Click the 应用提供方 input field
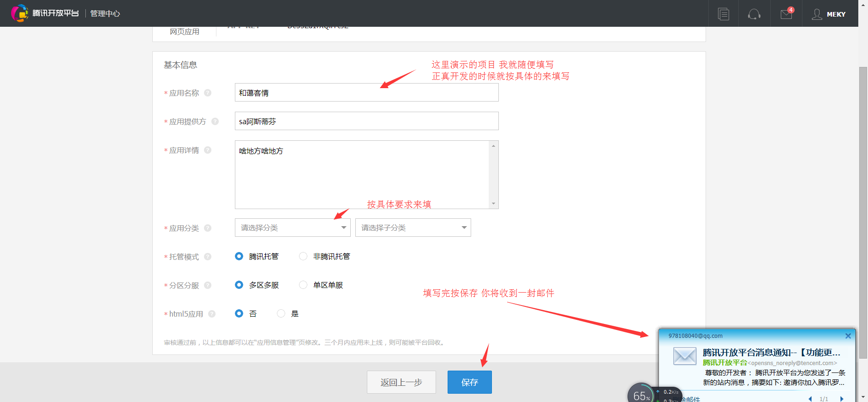This screenshot has height=402, width=868. pos(367,121)
